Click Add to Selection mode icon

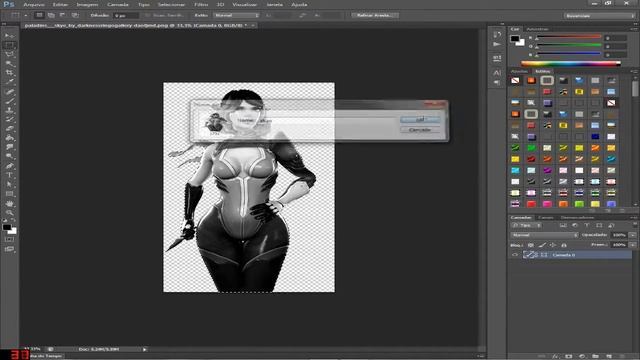51,15
